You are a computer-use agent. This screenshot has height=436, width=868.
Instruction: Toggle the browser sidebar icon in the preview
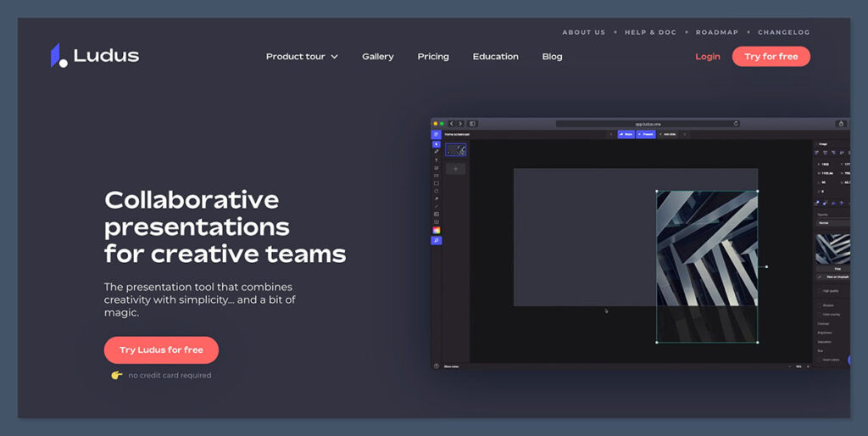pyautogui.click(x=472, y=124)
